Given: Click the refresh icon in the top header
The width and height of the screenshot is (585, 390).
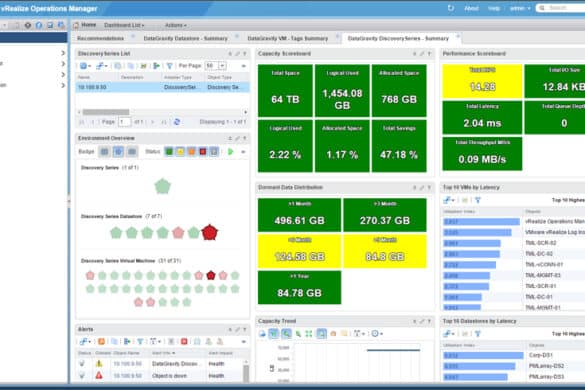Looking at the screenshot, I should click(x=451, y=8).
